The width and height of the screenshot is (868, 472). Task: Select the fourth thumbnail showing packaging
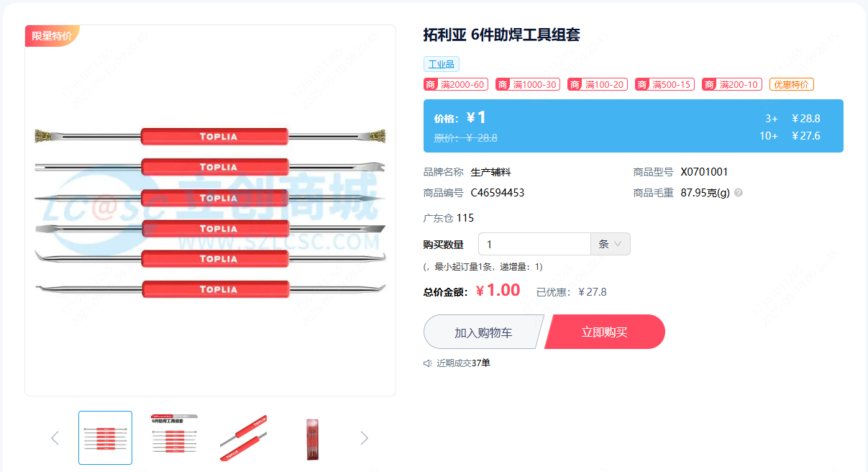coord(312,437)
